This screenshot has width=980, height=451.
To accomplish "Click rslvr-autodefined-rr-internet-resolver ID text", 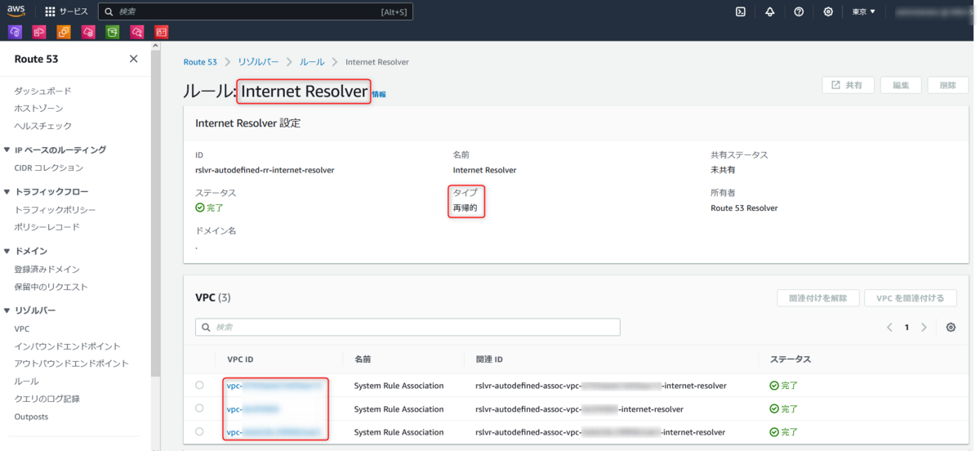I will coord(265,170).
